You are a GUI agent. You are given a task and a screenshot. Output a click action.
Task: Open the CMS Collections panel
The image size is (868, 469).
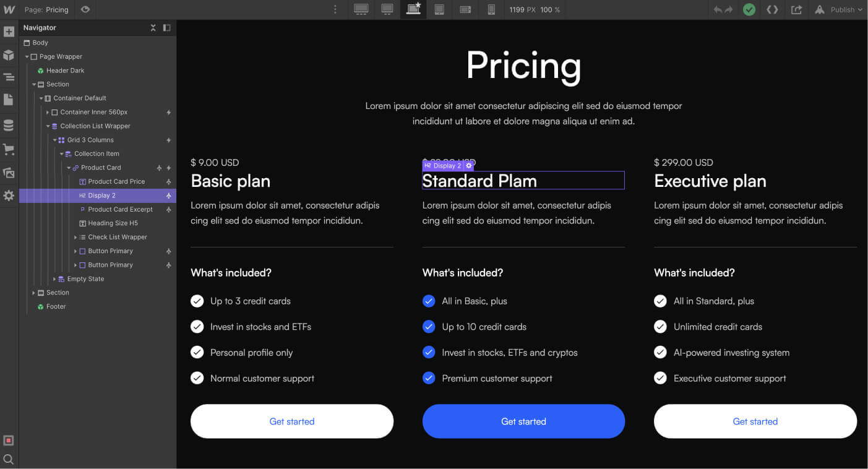[9, 124]
